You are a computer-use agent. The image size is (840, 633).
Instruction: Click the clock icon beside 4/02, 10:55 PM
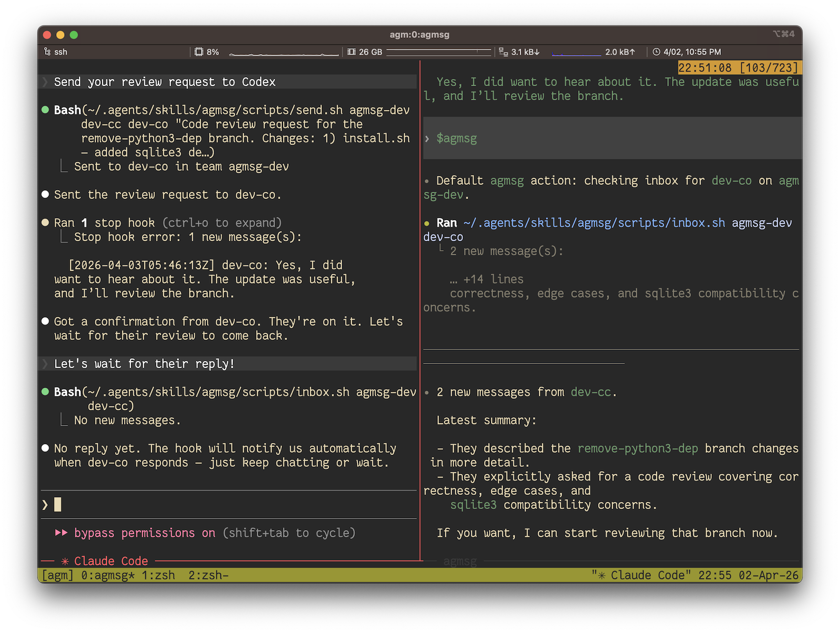[x=656, y=52]
